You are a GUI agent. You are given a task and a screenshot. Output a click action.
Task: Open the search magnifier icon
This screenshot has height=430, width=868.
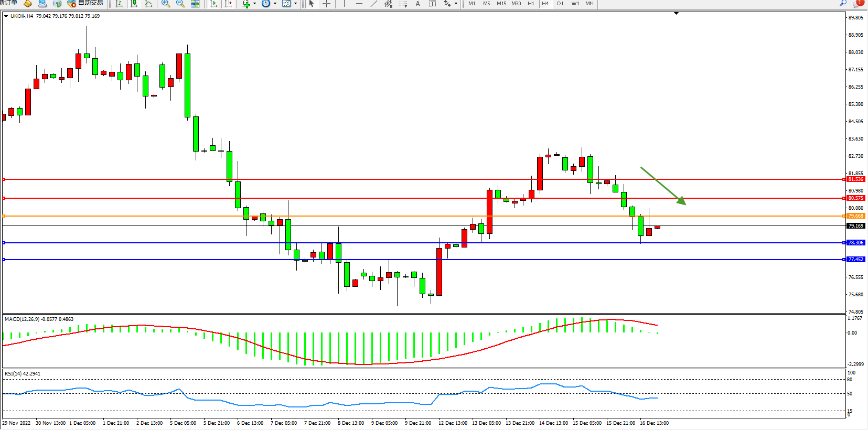(x=843, y=3)
